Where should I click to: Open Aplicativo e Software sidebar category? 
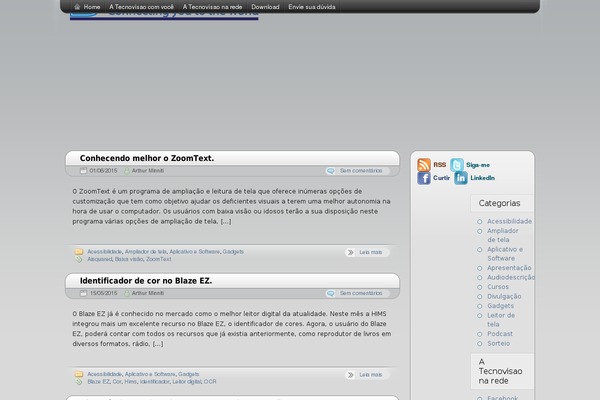[505, 253]
